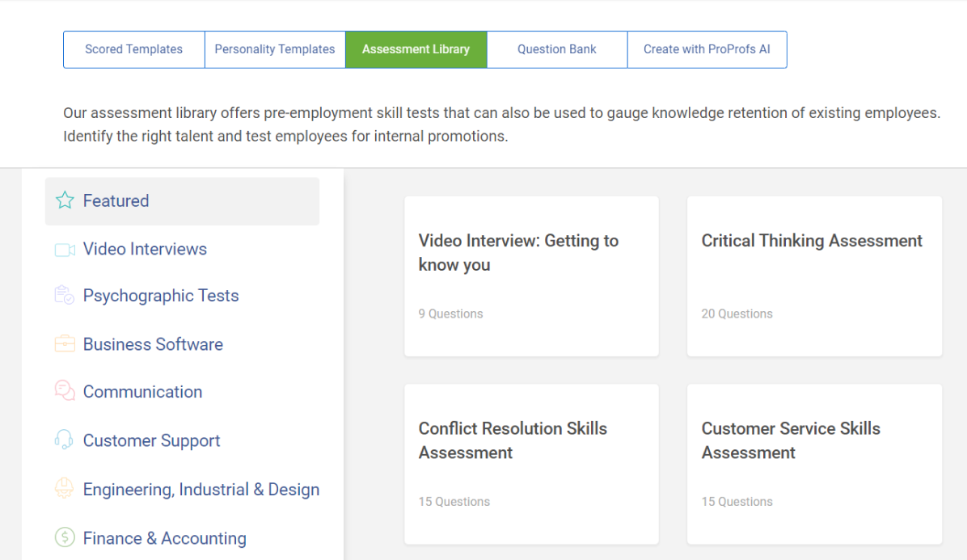The width and height of the screenshot is (967, 560).
Task: Click the video camera icon for Video Interviews
Action: click(65, 250)
